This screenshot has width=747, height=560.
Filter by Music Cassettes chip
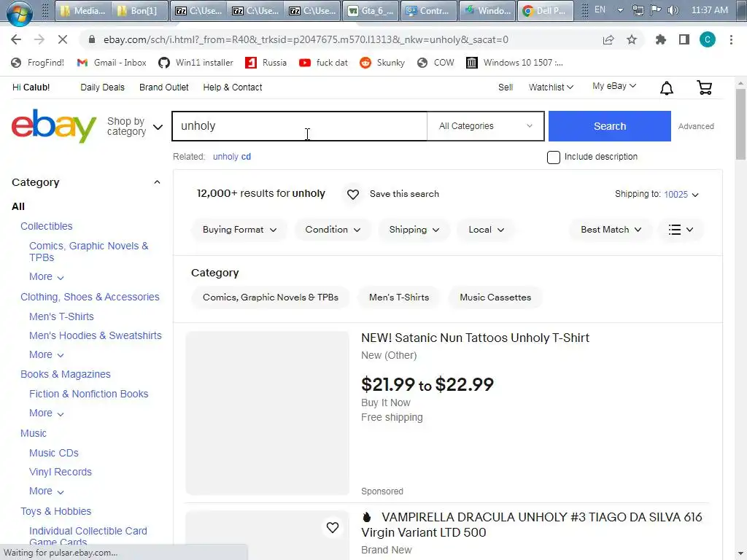click(x=495, y=297)
